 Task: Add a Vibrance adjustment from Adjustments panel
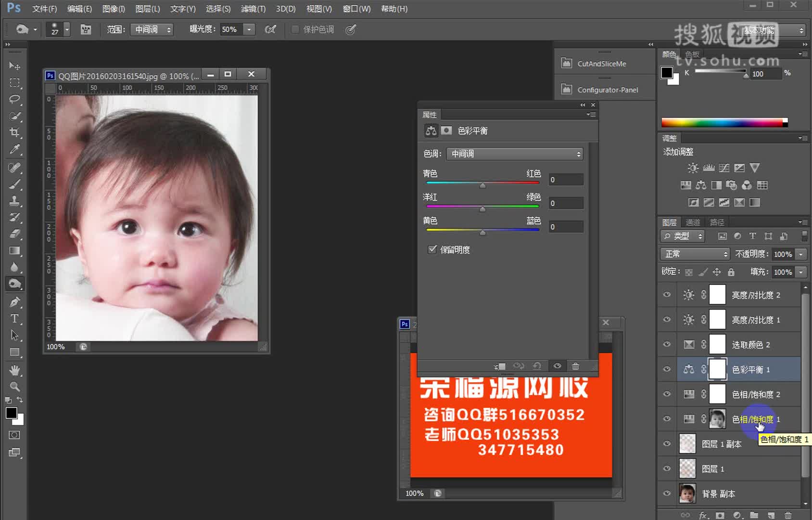(x=755, y=168)
